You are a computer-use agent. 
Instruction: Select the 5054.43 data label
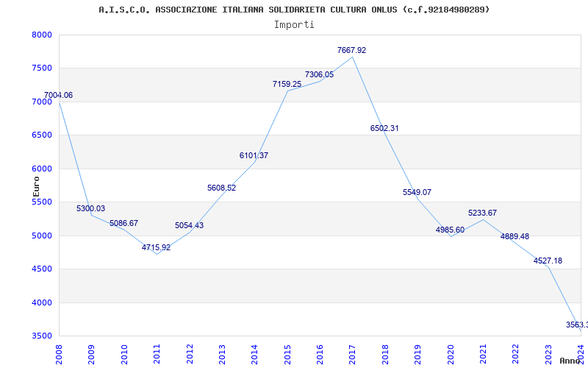pyautogui.click(x=189, y=226)
